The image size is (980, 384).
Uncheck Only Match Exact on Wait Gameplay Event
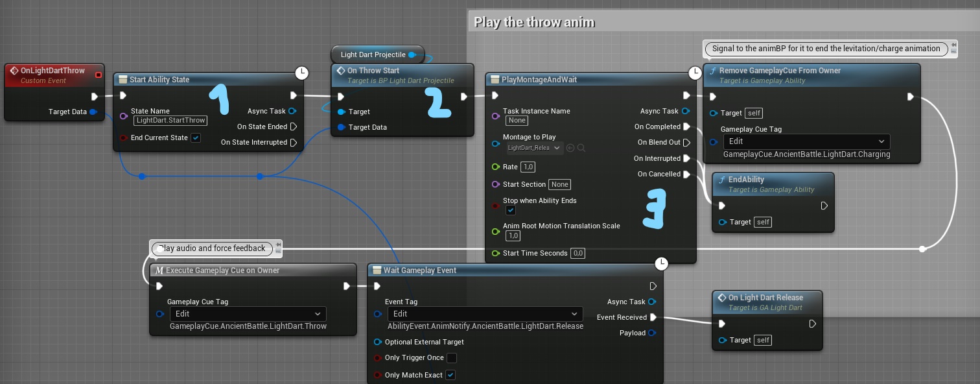click(450, 375)
